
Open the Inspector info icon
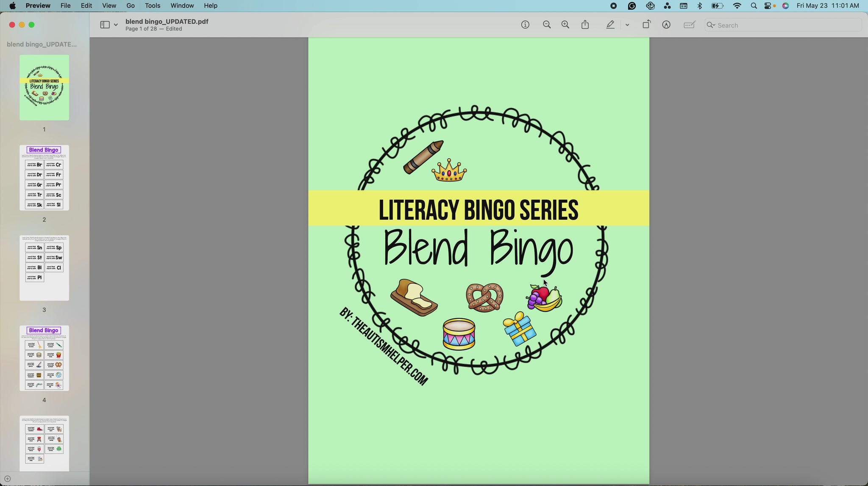tap(525, 25)
